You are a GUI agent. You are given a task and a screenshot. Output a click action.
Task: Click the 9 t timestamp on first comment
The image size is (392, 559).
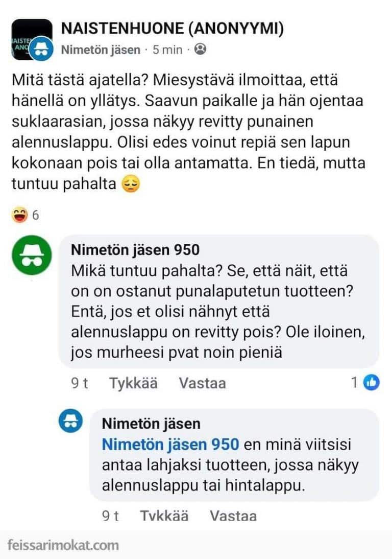point(79,383)
